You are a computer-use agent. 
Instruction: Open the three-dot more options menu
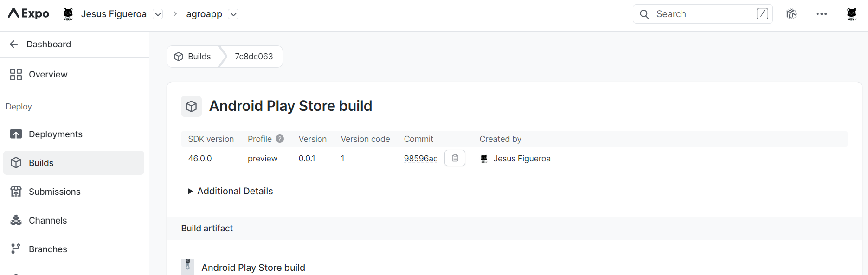pos(822,14)
